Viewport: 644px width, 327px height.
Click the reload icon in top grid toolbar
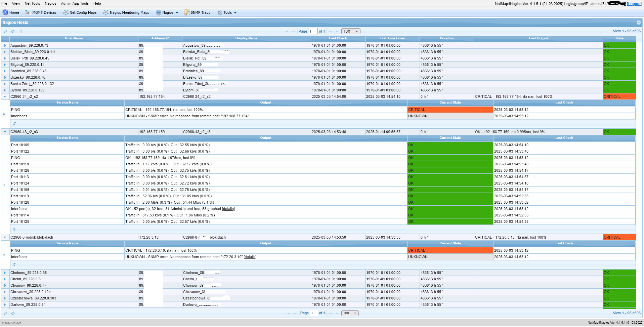coord(13,31)
